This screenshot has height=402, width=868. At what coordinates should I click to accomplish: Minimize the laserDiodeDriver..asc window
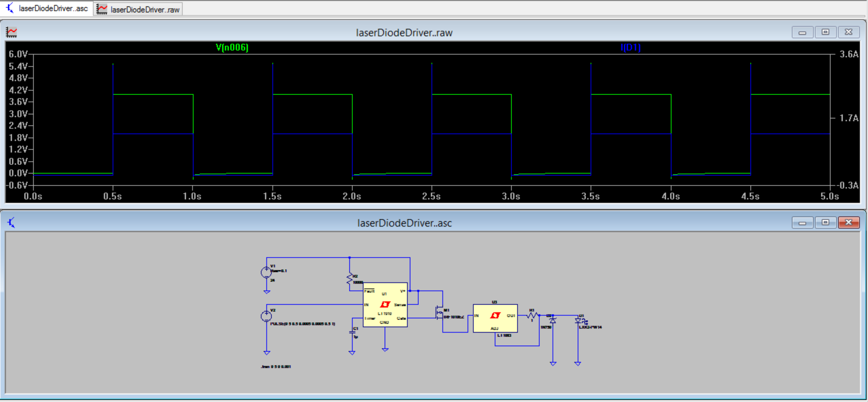pos(802,223)
